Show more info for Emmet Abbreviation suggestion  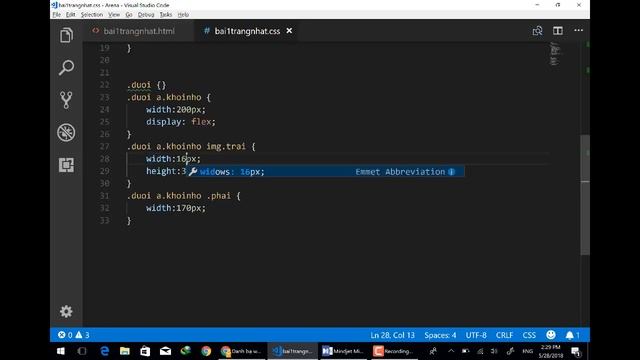(x=451, y=172)
